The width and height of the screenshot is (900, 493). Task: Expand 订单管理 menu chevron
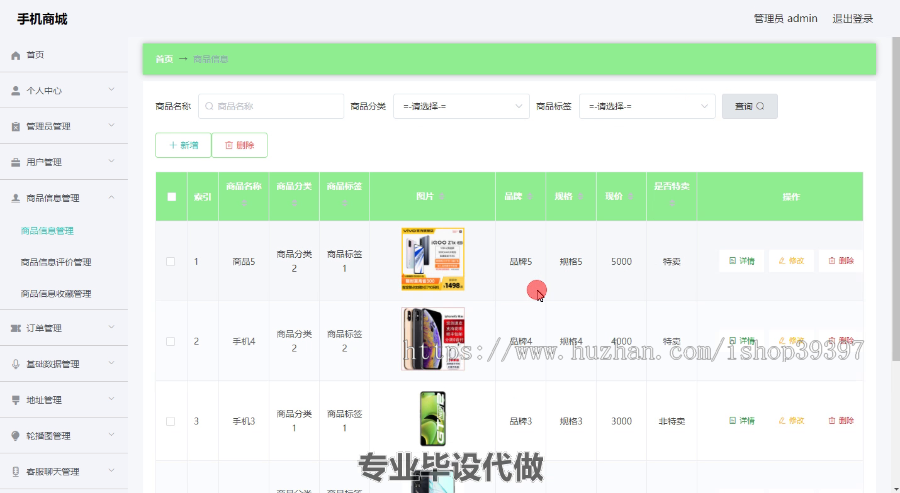pyautogui.click(x=111, y=327)
